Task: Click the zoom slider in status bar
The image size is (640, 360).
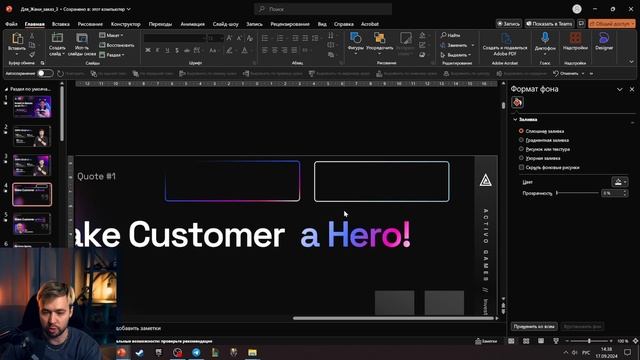Action: coord(589,341)
